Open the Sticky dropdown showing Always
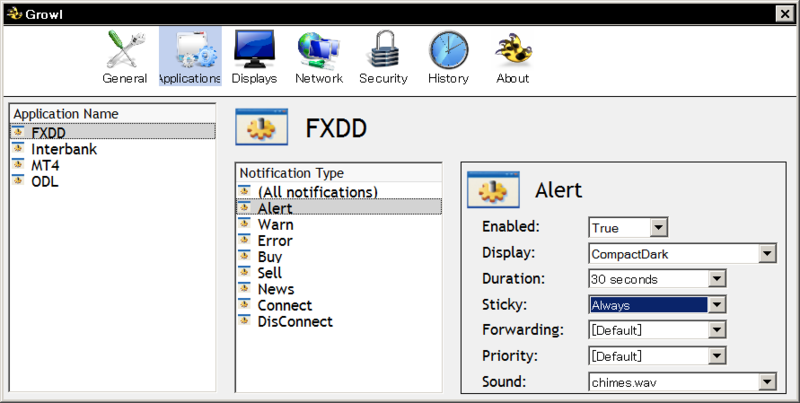Image resolution: width=800 pixels, height=403 pixels. pyautogui.click(x=717, y=305)
